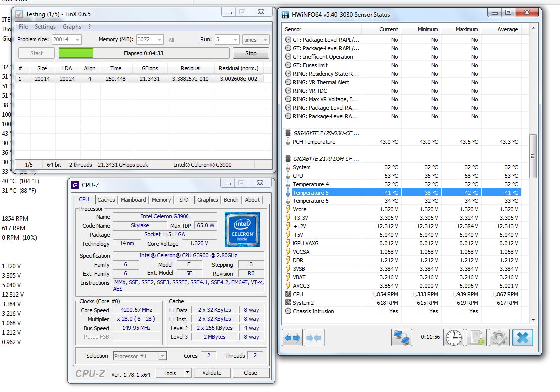Click the HWiNFO vertical scrollbar thumb

coord(533,156)
